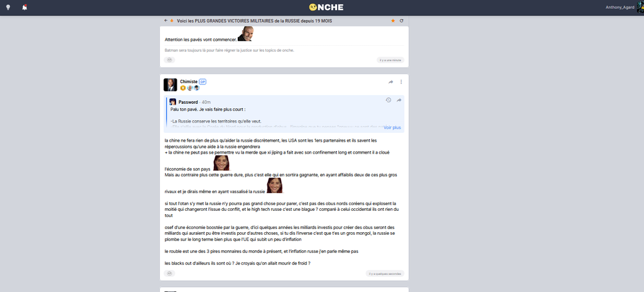The width and height of the screenshot is (644, 292).
Task: Click the text 'Attention les pavés vont commencer.'
Action: click(x=201, y=40)
